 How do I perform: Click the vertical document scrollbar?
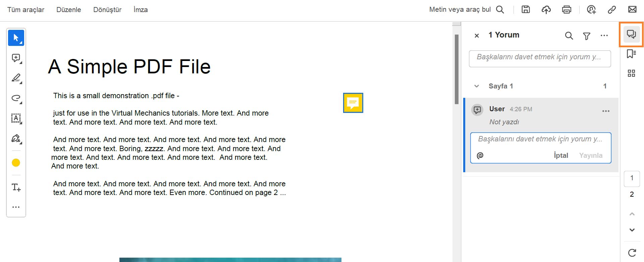pos(457,69)
